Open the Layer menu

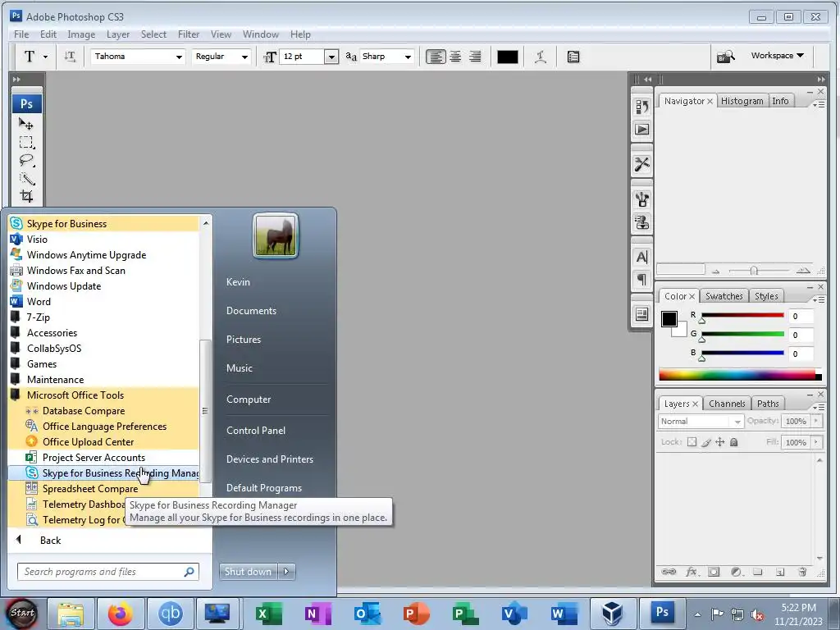point(118,34)
